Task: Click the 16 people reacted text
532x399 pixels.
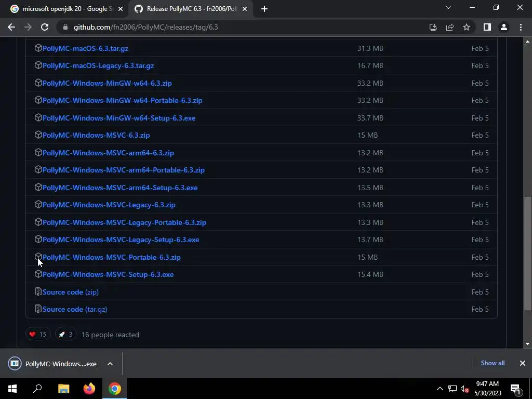Action: (110, 335)
